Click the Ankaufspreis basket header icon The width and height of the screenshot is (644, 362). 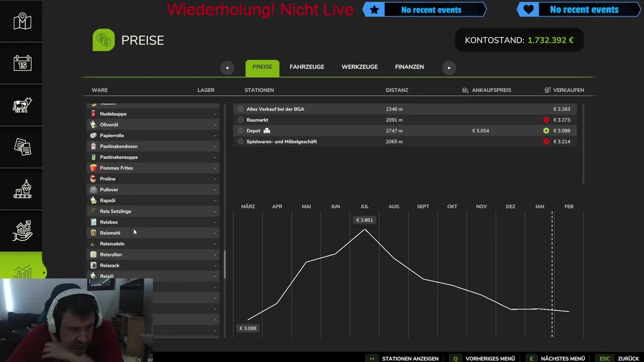(465, 90)
